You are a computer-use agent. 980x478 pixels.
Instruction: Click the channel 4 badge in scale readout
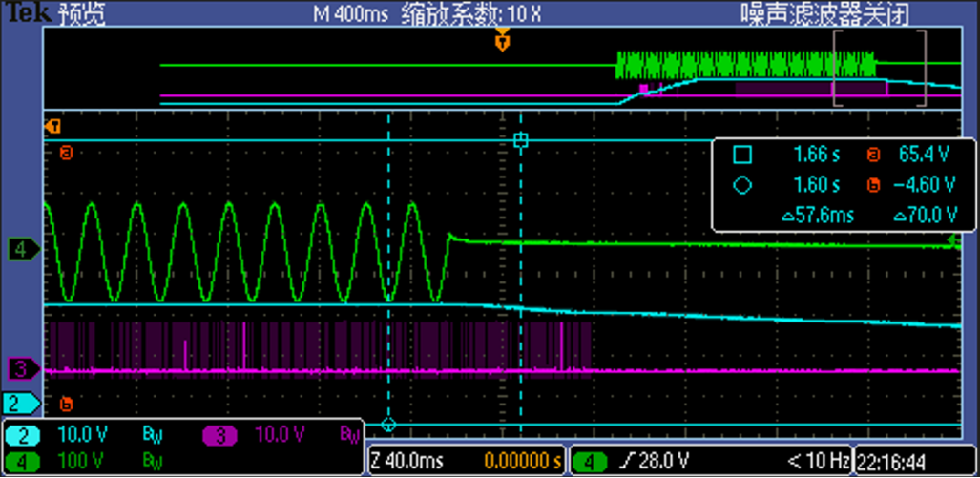(x=23, y=463)
